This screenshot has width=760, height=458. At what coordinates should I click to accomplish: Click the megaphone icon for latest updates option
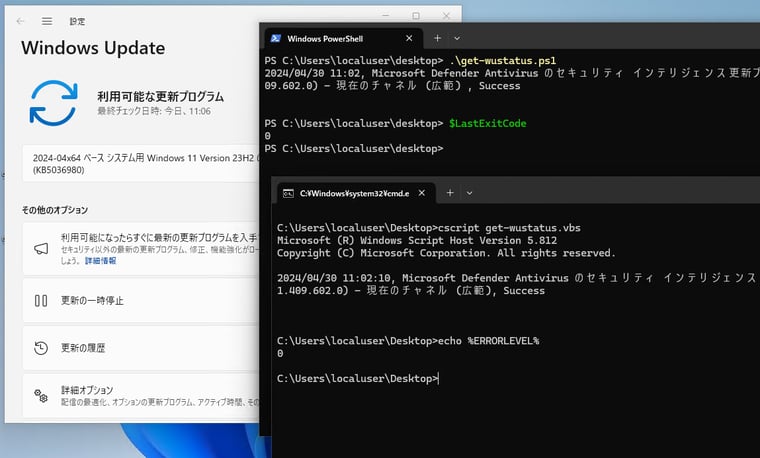41,249
